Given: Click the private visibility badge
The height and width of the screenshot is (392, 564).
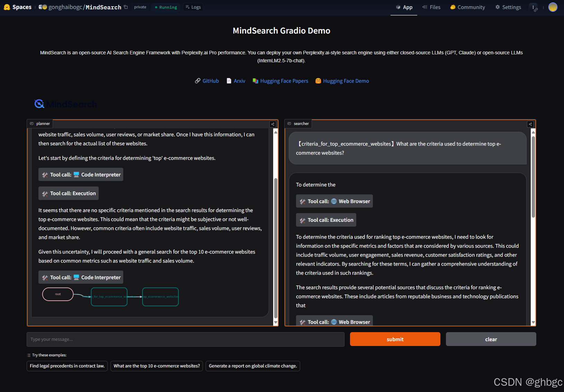Looking at the screenshot, I should (140, 7).
